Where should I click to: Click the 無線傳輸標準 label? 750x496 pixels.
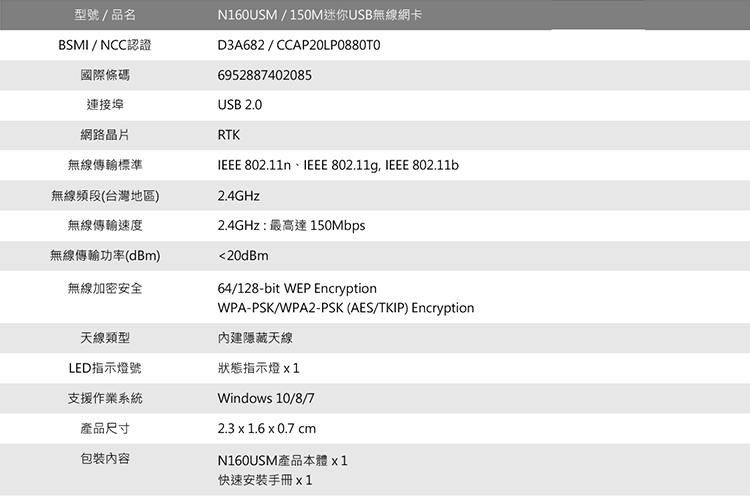click(x=105, y=164)
